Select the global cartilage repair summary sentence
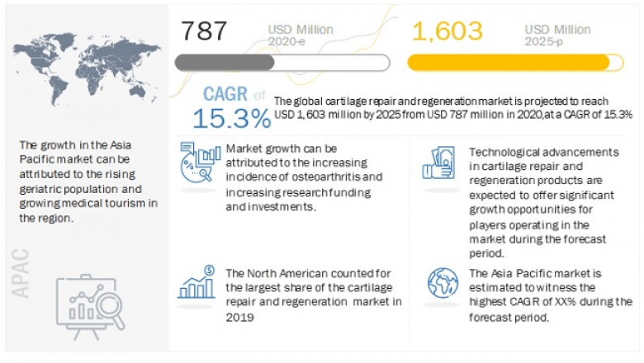Screen dimensions: 644x363 (x=452, y=107)
